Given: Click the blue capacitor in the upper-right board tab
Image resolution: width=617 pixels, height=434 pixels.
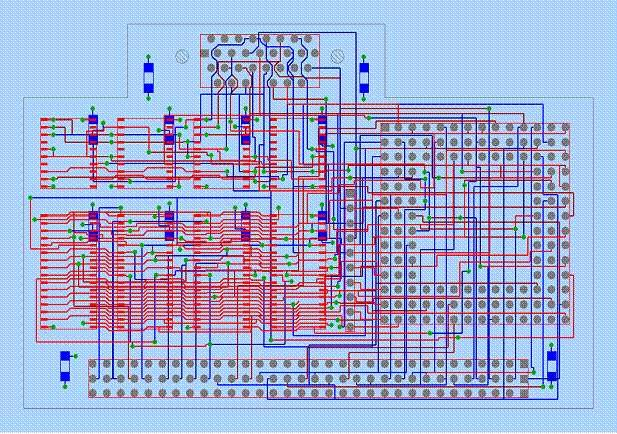Looking at the screenshot, I should coord(364,78).
